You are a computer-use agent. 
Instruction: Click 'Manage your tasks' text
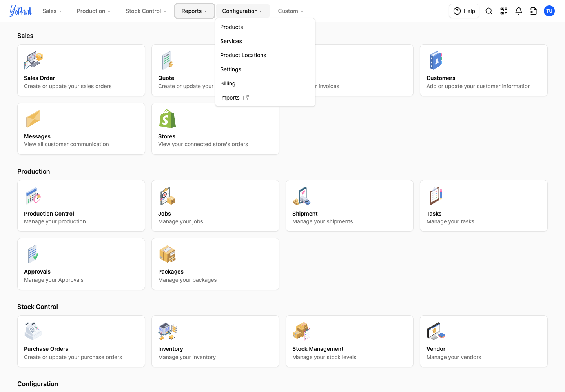[450, 221]
